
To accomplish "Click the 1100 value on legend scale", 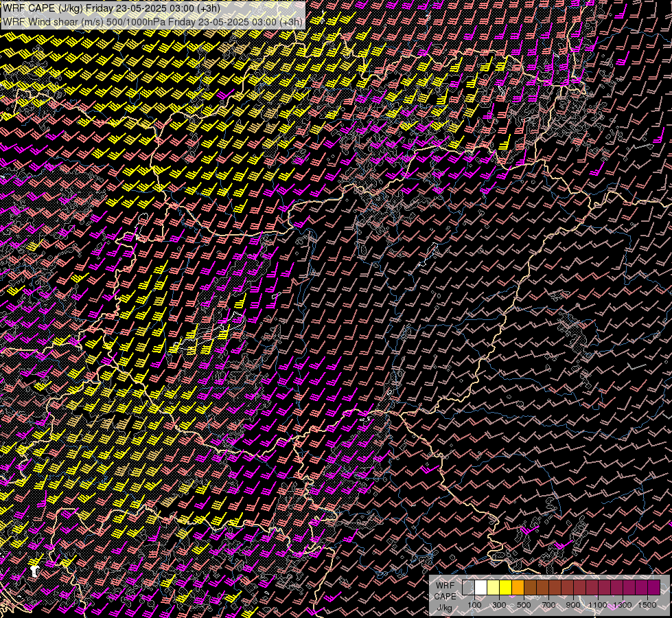I will coord(598,605).
